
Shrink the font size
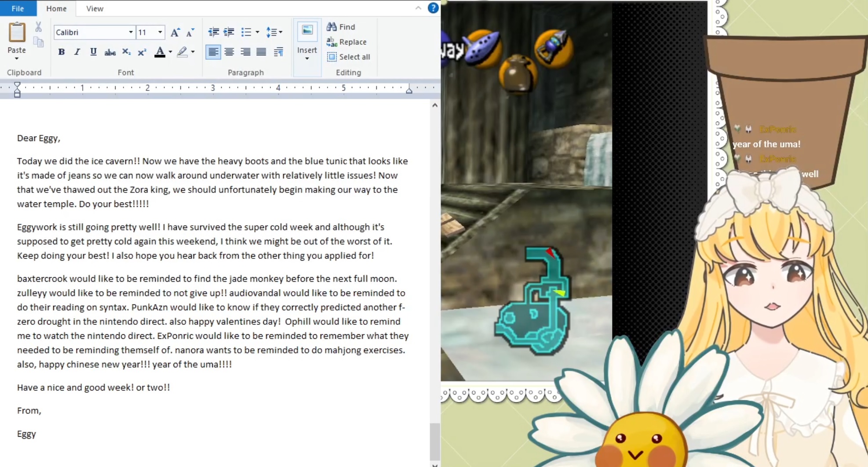(x=190, y=32)
